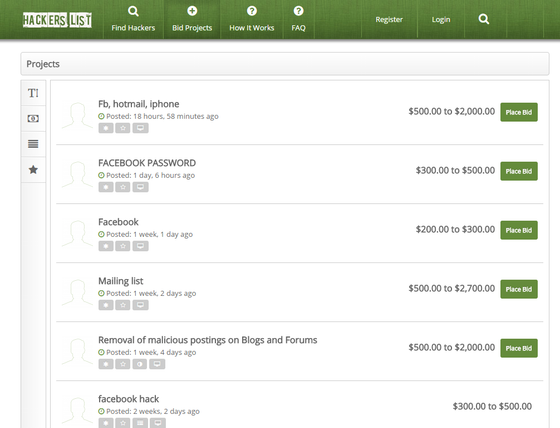Select the money sidebar icon
The width and height of the screenshot is (560, 428).
(33, 119)
